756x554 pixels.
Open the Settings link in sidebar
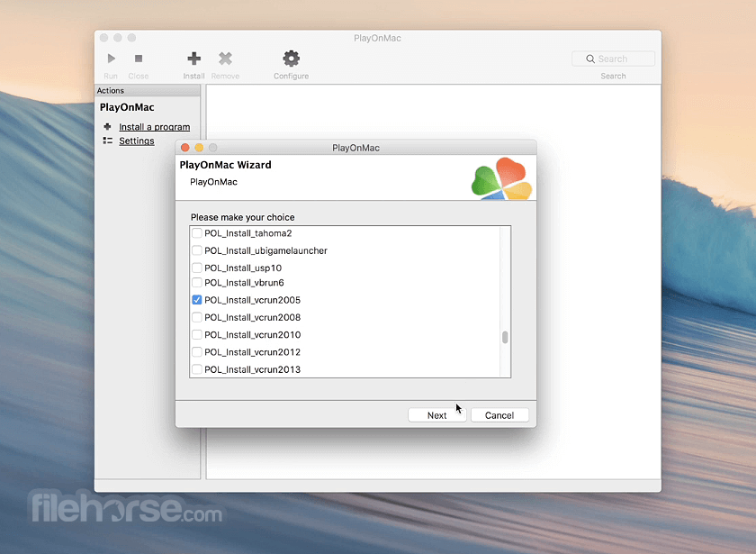137,141
